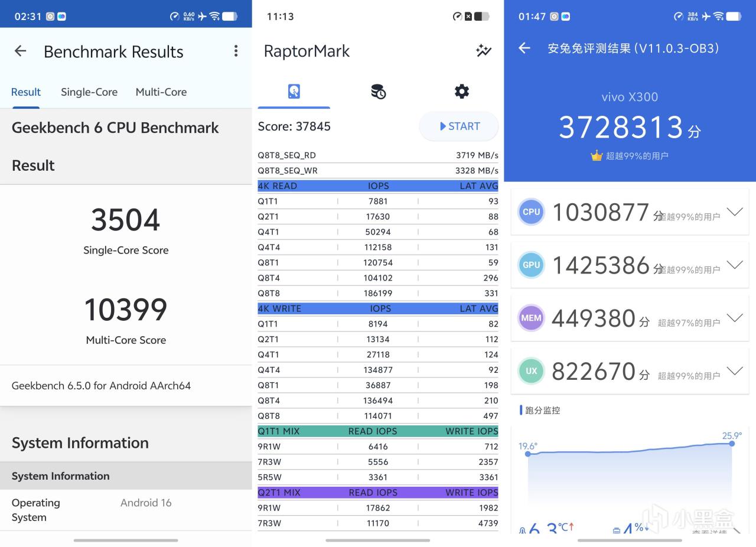This screenshot has height=547, width=756.
Task: Open the RaptorMark database history icon
Action: tap(378, 92)
